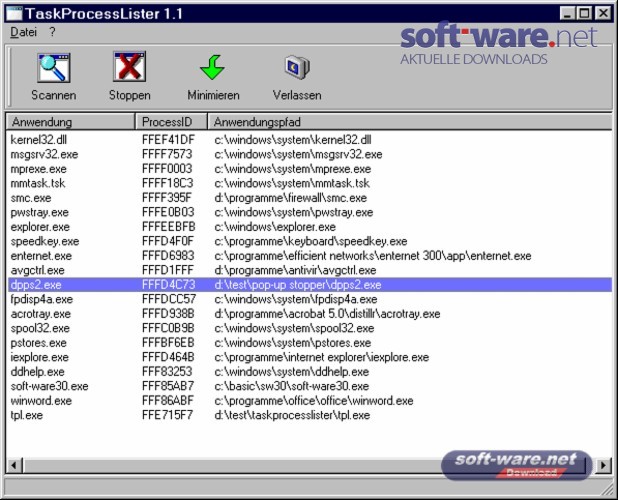Select the spool32.exe process row
The width and height of the screenshot is (618, 500).
pos(310,328)
